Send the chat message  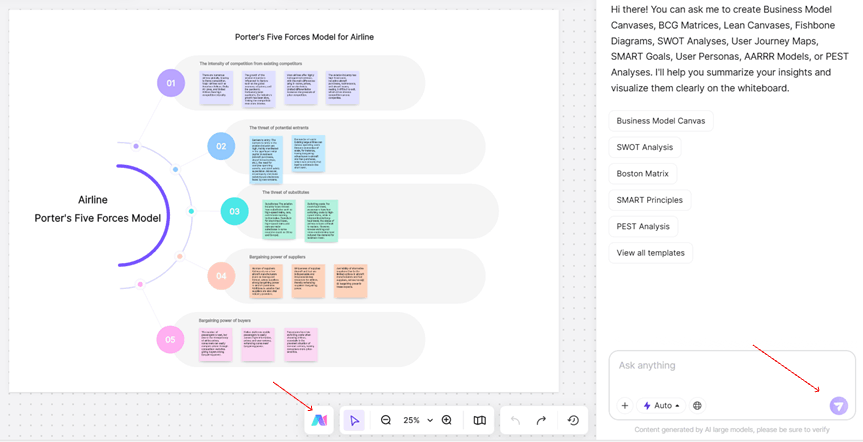point(838,406)
